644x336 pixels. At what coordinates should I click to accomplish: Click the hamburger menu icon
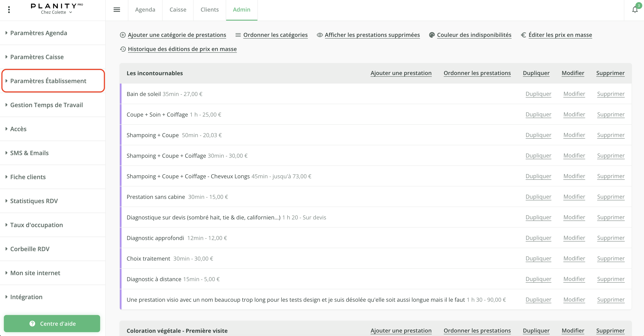point(117,9)
